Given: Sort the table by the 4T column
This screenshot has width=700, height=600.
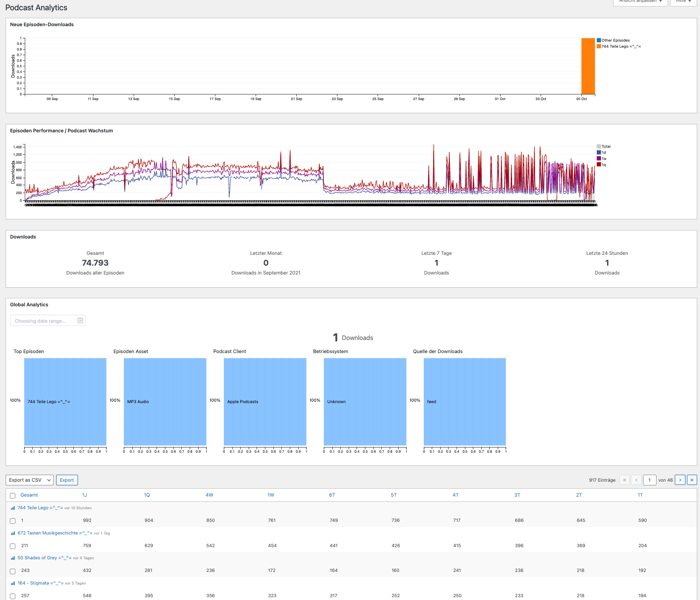Looking at the screenshot, I should point(455,495).
